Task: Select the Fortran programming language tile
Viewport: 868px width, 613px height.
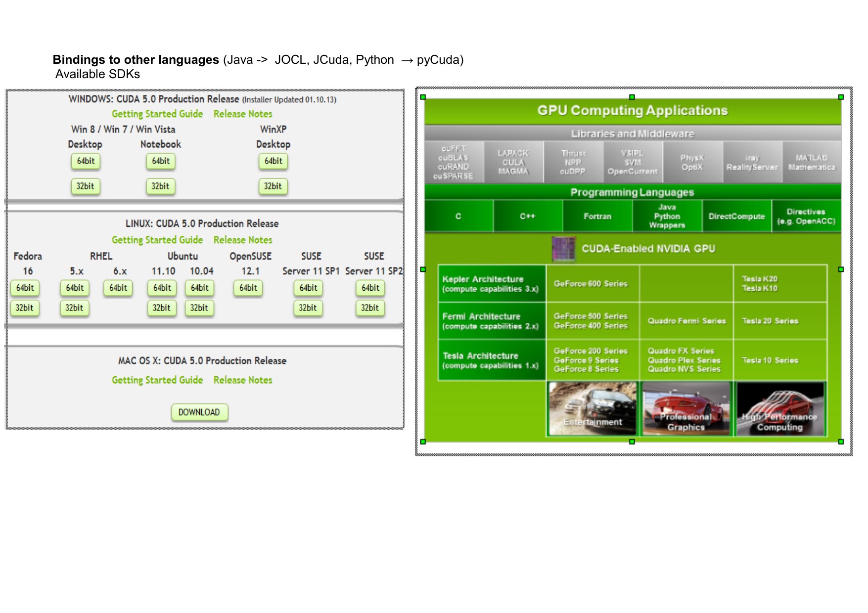Action: click(597, 217)
